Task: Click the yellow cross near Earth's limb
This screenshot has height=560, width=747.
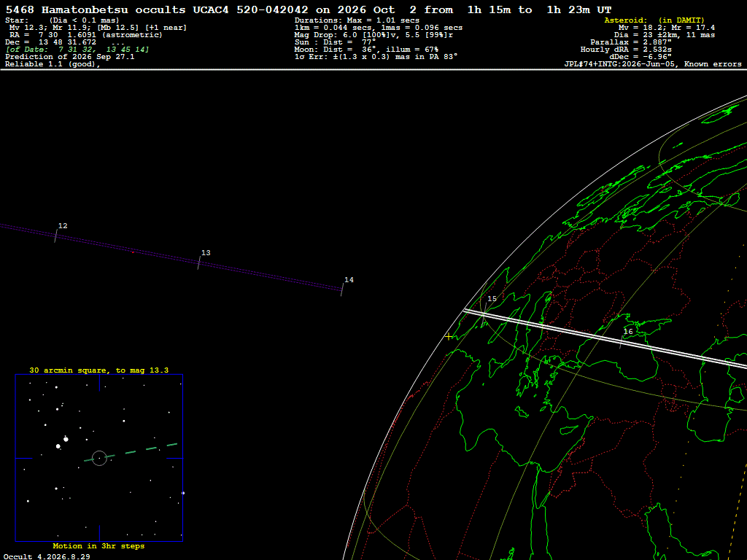Action: coord(449,337)
